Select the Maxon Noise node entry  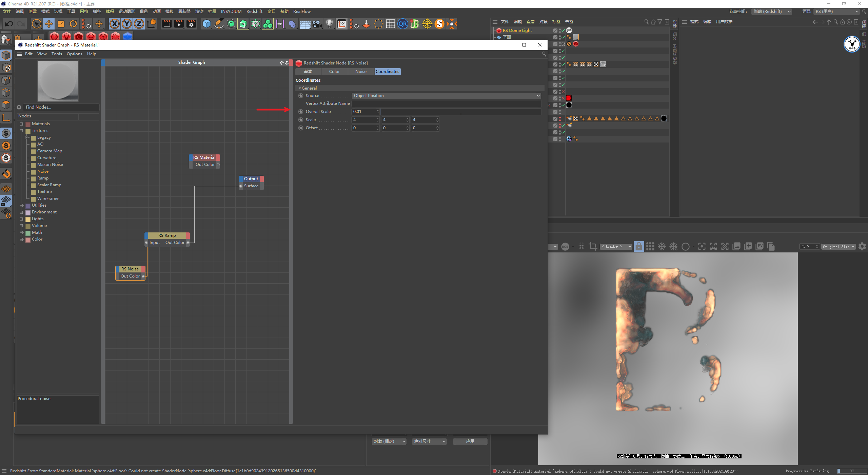(x=50, y=165)
